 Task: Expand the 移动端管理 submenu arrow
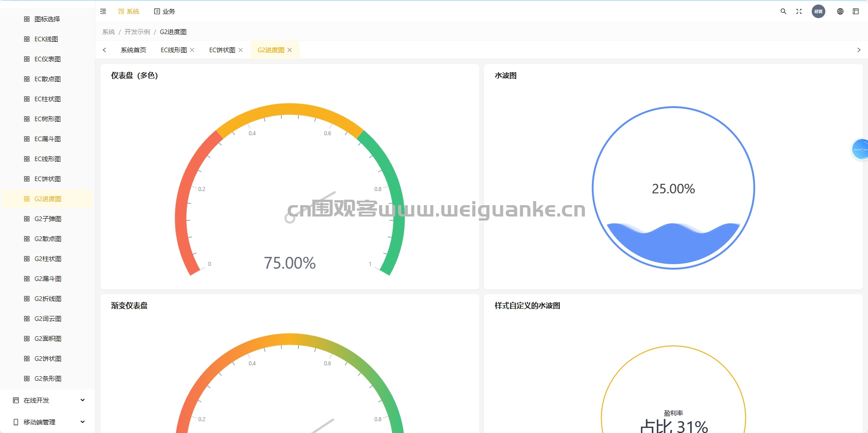pos(83,422)
